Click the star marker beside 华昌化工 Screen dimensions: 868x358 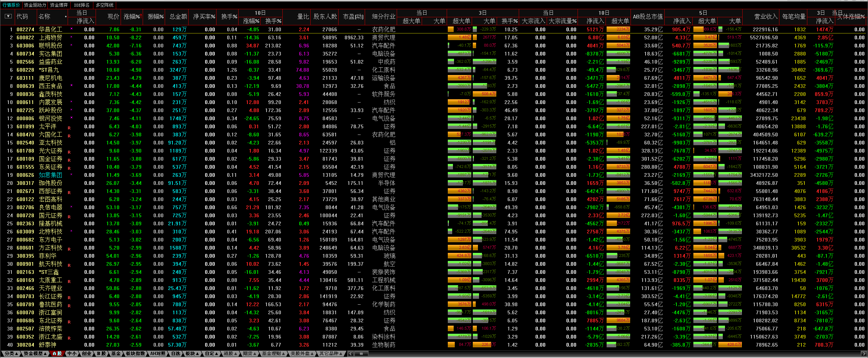pyautogui.click(x=71, y=29)
